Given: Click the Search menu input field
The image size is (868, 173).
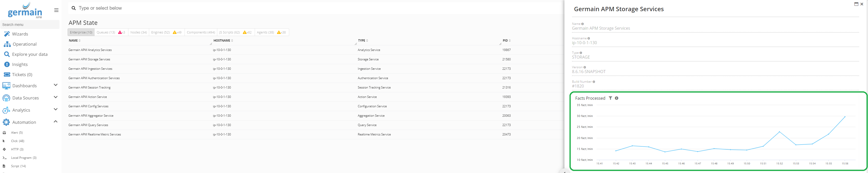Looking at the screenshot, I should [30, 24].
